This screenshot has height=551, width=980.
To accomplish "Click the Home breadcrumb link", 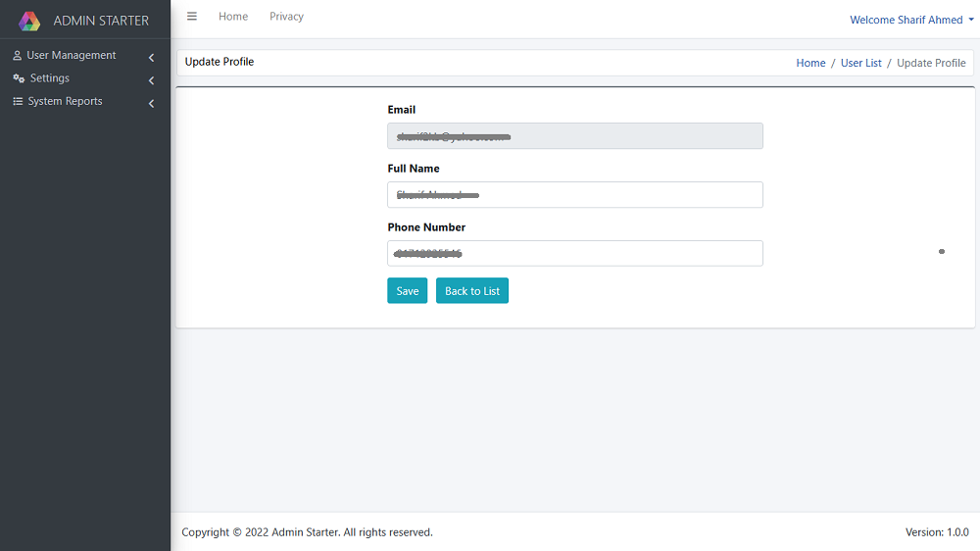I will (810, 63).
